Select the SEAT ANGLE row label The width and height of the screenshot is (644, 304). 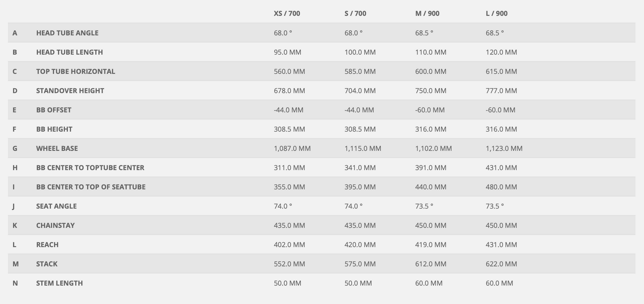(56, 206)
